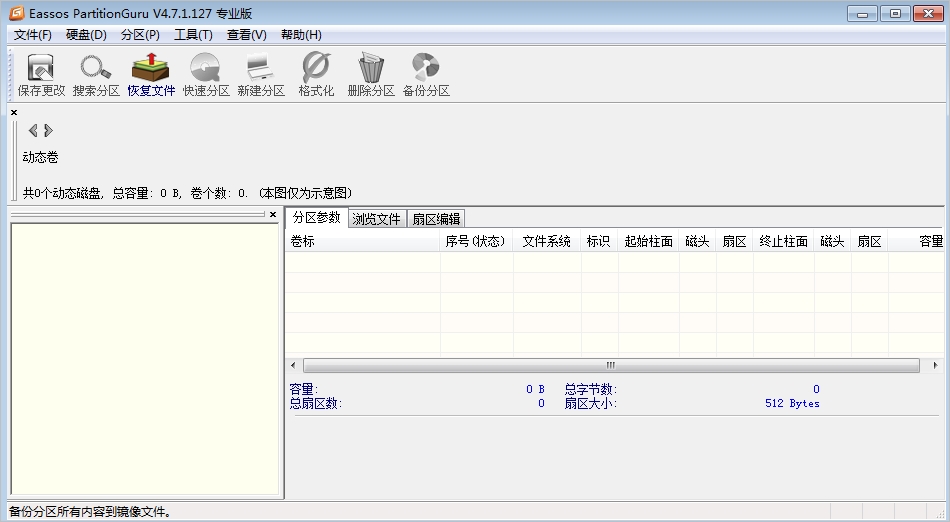
Task: Sort by the 卷标 column header
Action: [x=362, y=241]
